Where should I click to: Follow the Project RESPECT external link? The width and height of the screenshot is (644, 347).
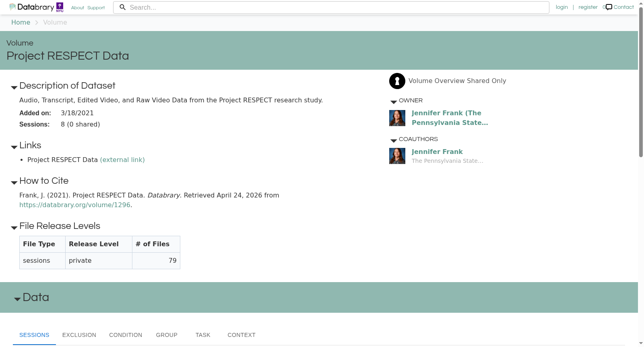122,160
